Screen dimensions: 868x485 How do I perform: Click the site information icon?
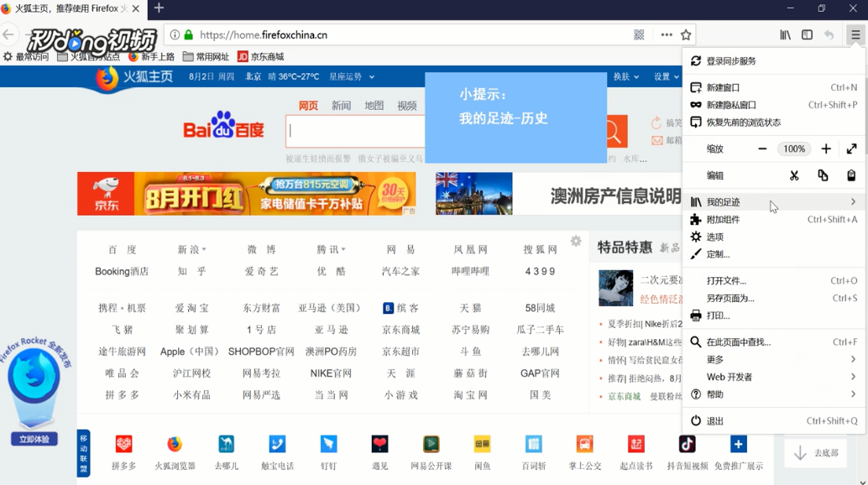(x=175, y=35)
